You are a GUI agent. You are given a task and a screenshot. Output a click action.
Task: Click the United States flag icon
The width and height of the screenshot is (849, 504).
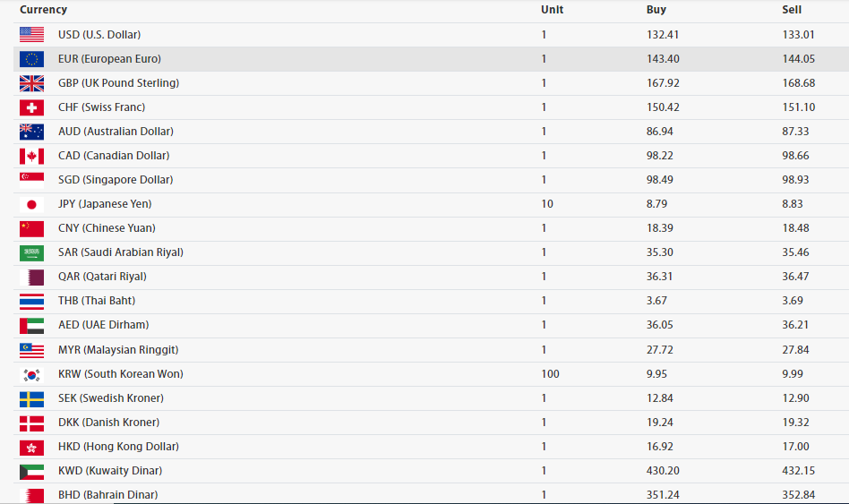point(31,35)
